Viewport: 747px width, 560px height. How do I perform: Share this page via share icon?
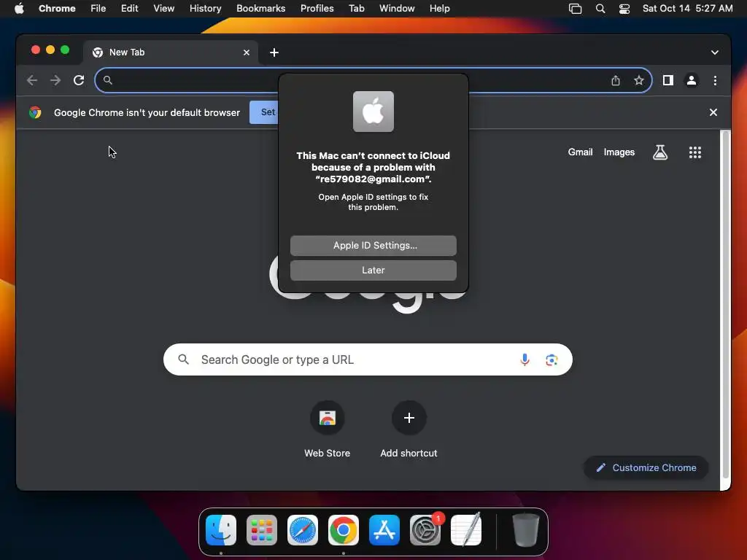(616, 80)
